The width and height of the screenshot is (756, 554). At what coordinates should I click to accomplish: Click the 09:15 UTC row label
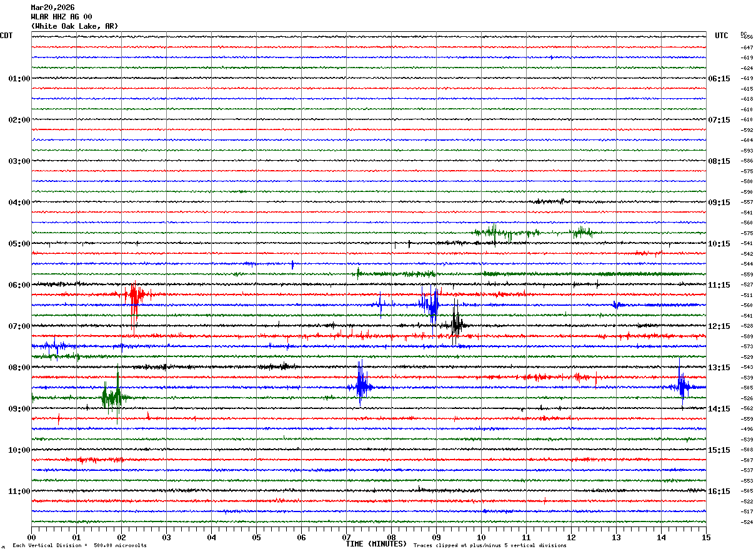pos(719,203)
